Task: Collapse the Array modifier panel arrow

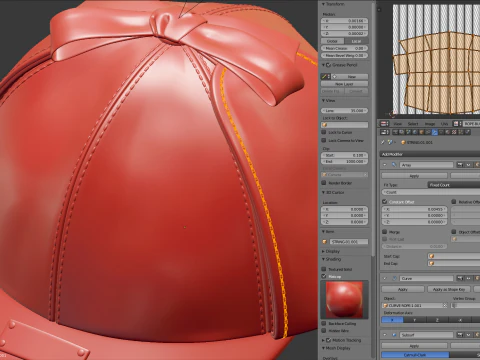Action: [385, 165]
